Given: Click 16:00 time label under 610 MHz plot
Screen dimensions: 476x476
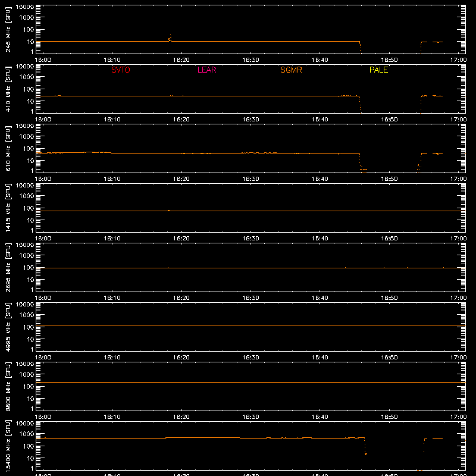Looking at the screenshot, I should point(43,179).
